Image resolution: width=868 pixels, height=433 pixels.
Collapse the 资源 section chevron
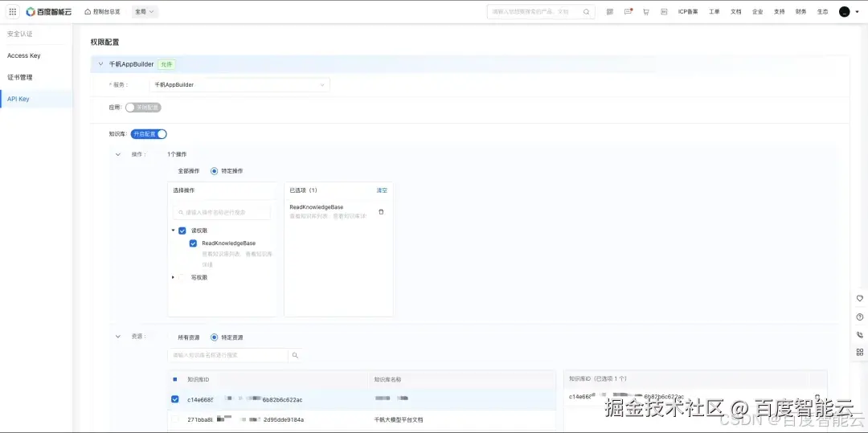click(x=117, y=337)
